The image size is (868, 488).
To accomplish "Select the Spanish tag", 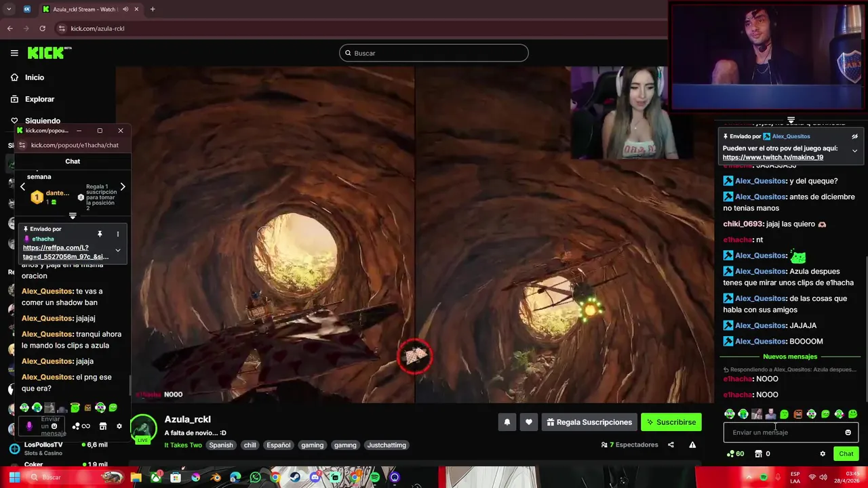I will pyautogui.click(x=221, y=445).
